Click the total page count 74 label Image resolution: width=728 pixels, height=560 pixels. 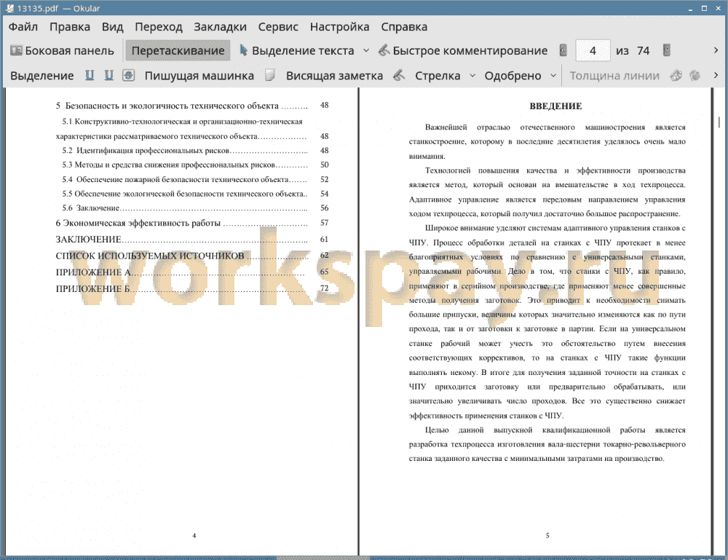click(x=643, y=51)
